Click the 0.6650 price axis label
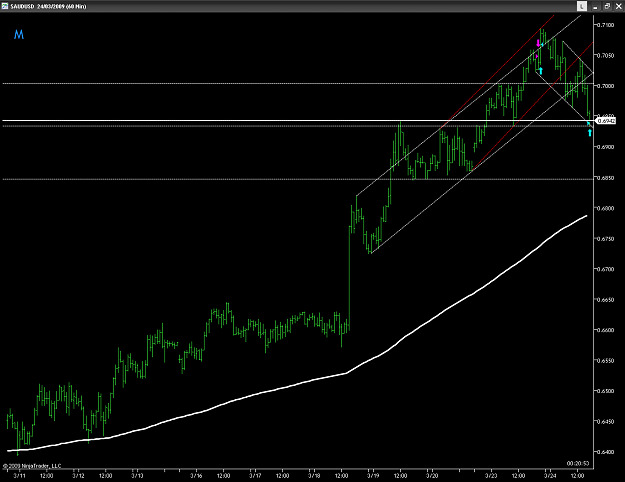The width and height of the screenshot is (625, 482). (606, 299)
